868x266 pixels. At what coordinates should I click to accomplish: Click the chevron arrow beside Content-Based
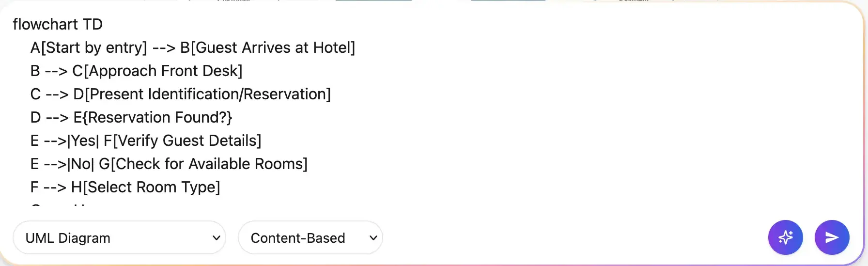(x=373, y=238)
